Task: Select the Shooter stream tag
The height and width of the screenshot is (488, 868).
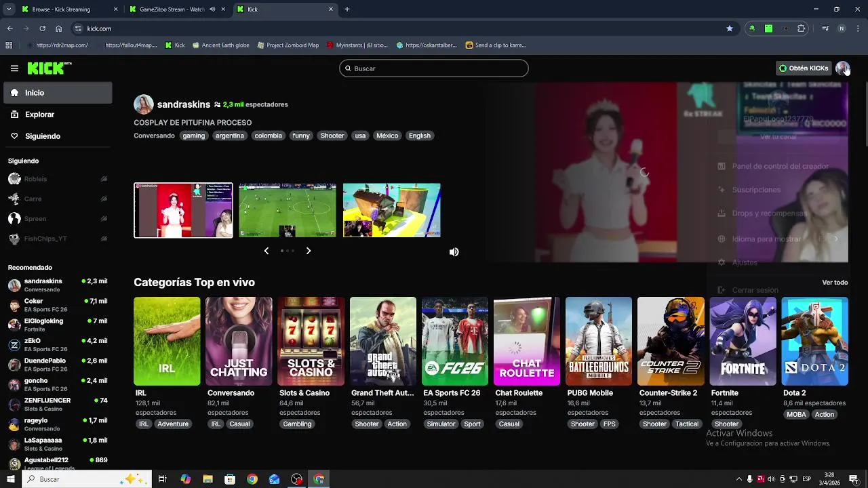Action: tap(332, 136)
